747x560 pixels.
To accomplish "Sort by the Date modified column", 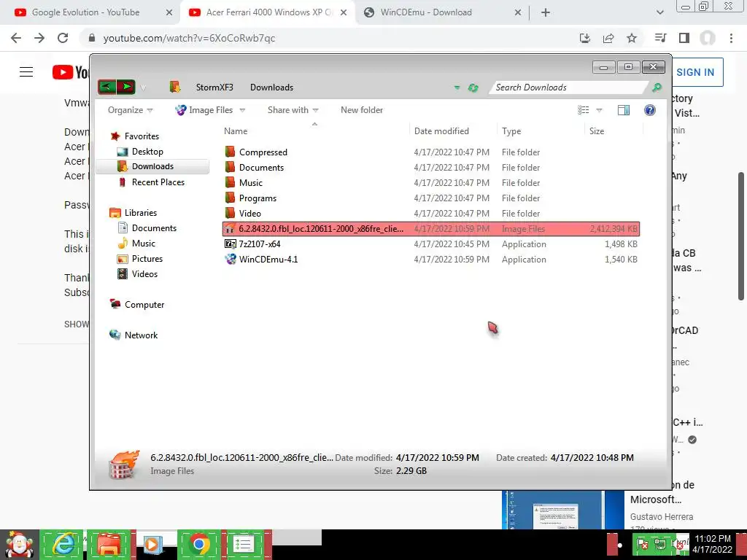I will pos(441,131).
